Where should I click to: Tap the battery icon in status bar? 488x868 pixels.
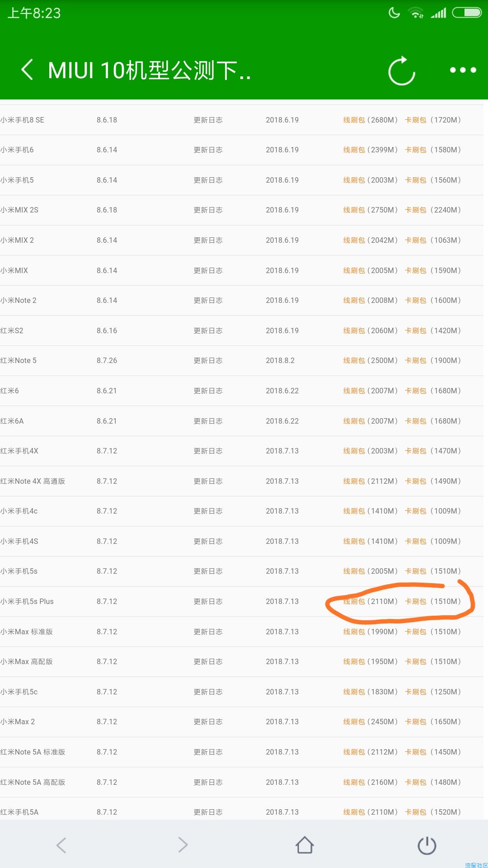(x=467, y=13)
